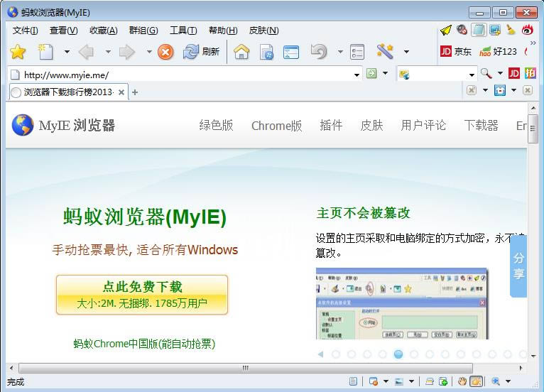Open undo closed tabs dropdown arrow
Viewport: 544px width, 392px height.
tap(340, 52)
